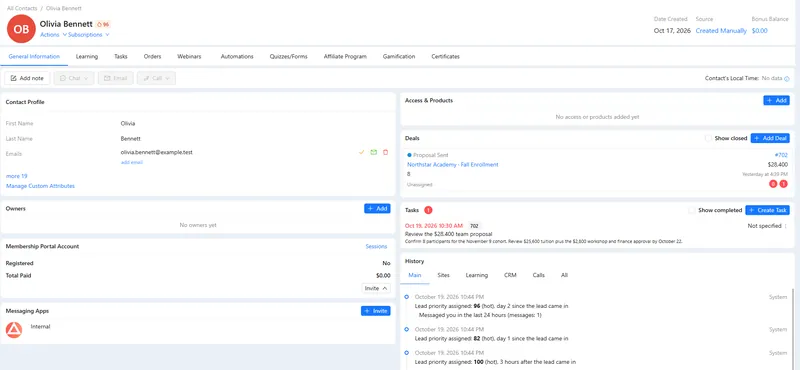Open the Chat dropdown button
Screen dimensions: 800x370
pyautogui.click(x=74, y=78)
